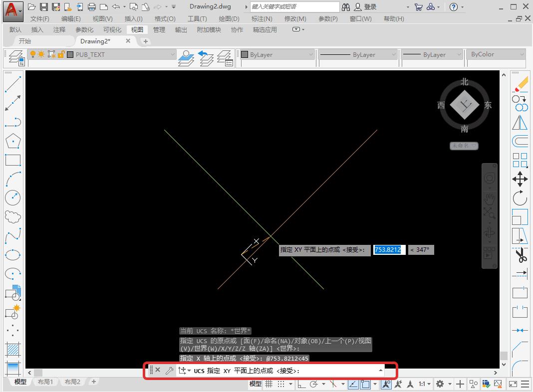Select the Trim scissors tool
Image resolution: width=533 pixels, height=392 pixels.
tap(520, 255)
